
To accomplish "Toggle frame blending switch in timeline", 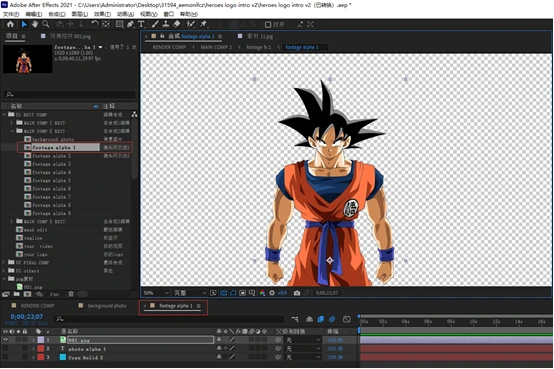I will (320, 319).
